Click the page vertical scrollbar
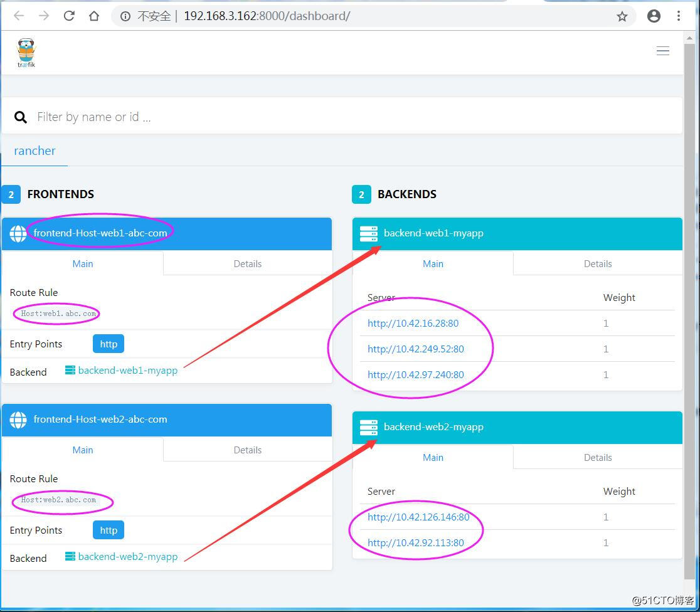This screenshot has width=700, height=612. click(x=689, y=312)
